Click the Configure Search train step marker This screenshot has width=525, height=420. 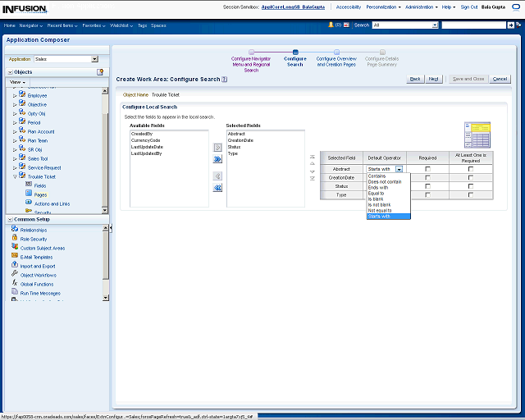point(295,52)
